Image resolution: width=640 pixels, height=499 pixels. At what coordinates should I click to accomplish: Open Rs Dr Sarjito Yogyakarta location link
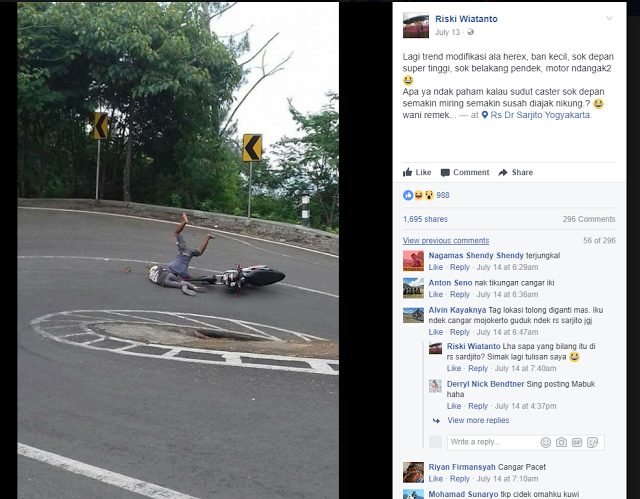point(540,115)
